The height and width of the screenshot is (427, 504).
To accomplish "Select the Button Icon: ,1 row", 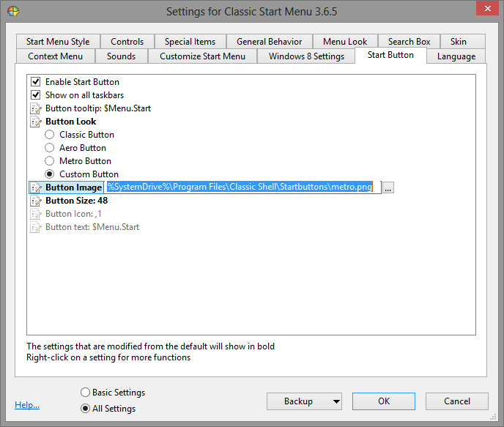I will tap(73, 214).
